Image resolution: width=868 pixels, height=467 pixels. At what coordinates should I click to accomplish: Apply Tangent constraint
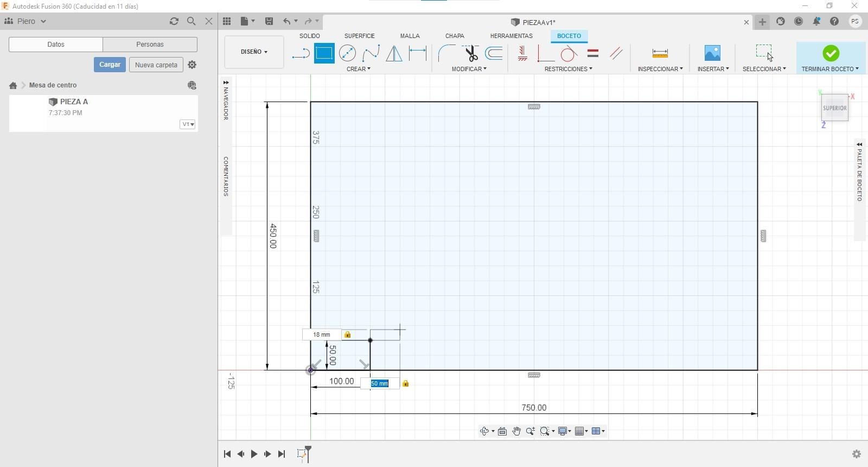pos(569,53)
